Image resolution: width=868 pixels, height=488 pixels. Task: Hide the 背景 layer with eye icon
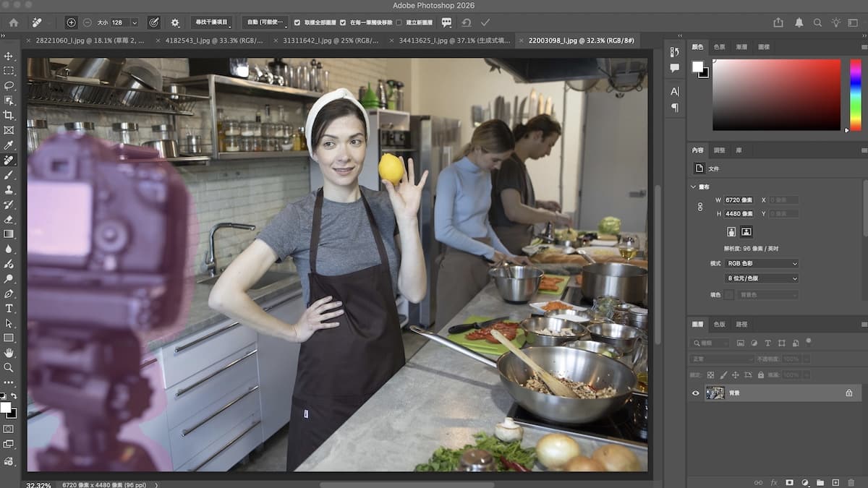point(696,393)
